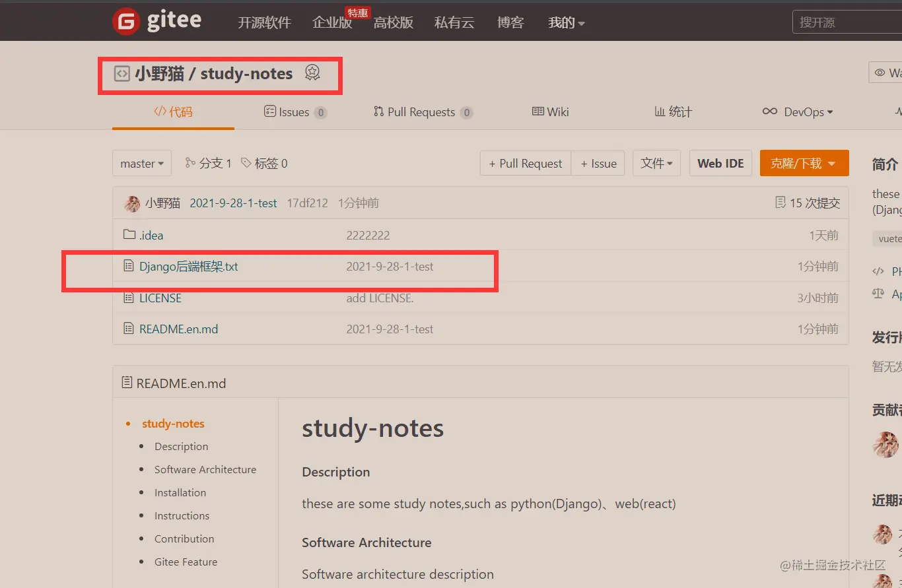The image size is (902, 588).
Task: Open the LICENSE file
Action: 160,298
